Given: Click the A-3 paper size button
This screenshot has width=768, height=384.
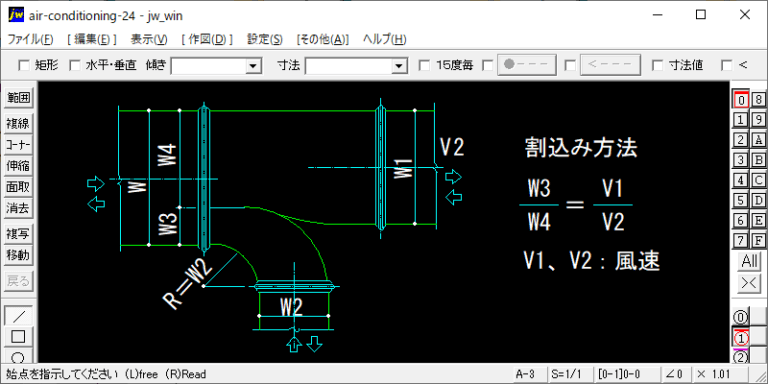Looking at the screenshot, I should click(x=529, y=374).
